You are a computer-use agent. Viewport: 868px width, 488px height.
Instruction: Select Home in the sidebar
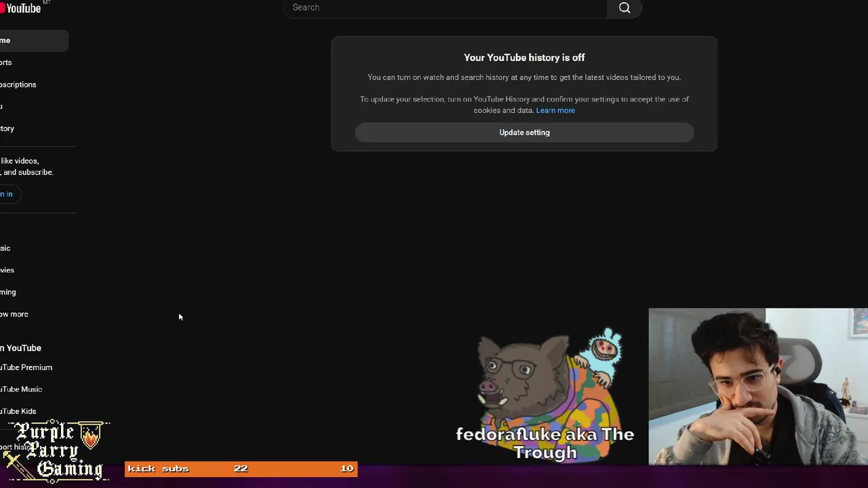point(34,41)
